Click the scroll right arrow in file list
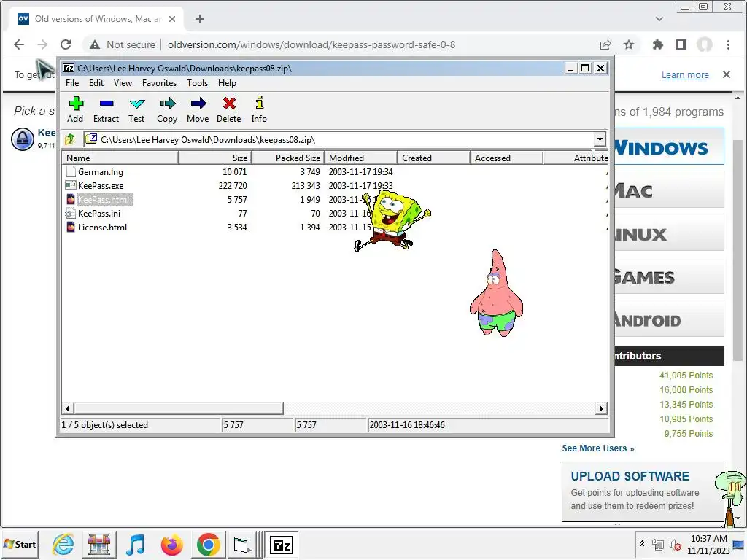Viewport: 747px width, 560px height. point(602,408)
